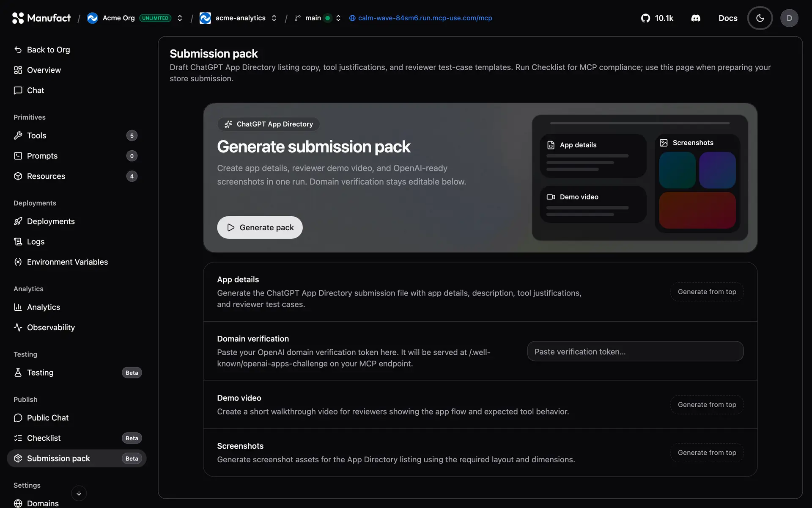Focus the Paste verification token field
This screenshot has height=508, width=812.
[635, 351]
